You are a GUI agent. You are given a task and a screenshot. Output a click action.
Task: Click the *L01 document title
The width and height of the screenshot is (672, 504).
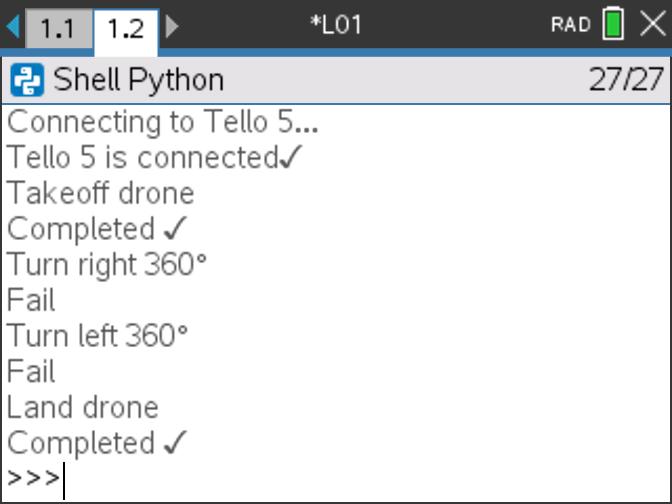(x=336, y=25)
